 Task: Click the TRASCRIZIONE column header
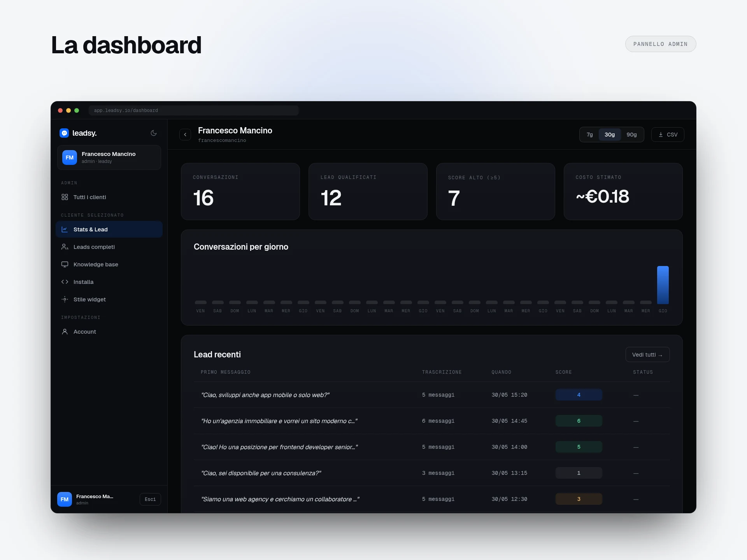coord(442,372)
